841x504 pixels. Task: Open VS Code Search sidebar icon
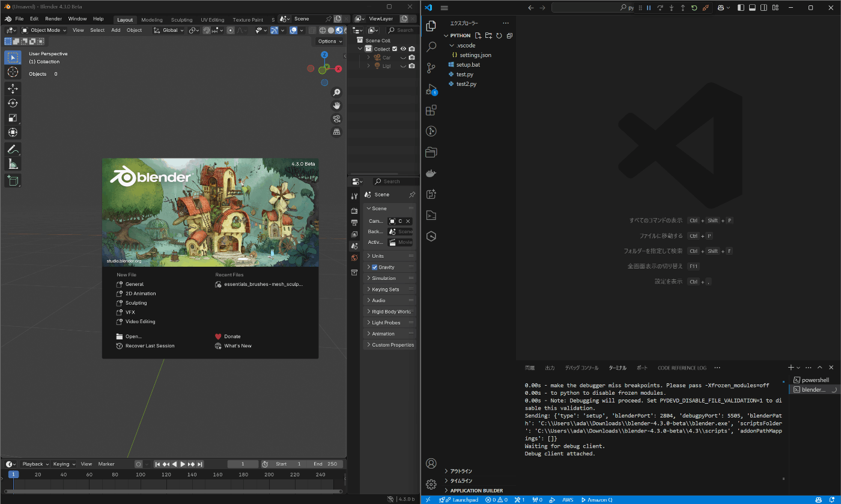pos(431,47)
